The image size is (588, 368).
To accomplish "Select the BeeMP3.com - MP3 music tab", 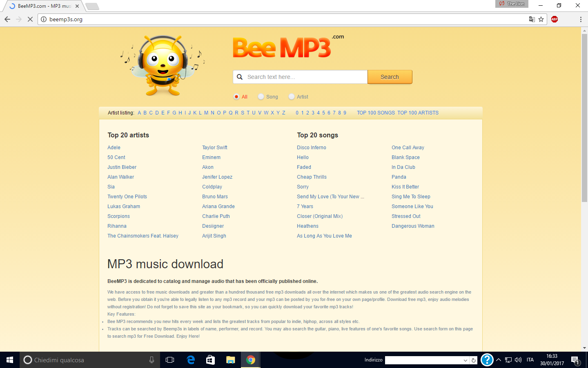I will [45, 6].
